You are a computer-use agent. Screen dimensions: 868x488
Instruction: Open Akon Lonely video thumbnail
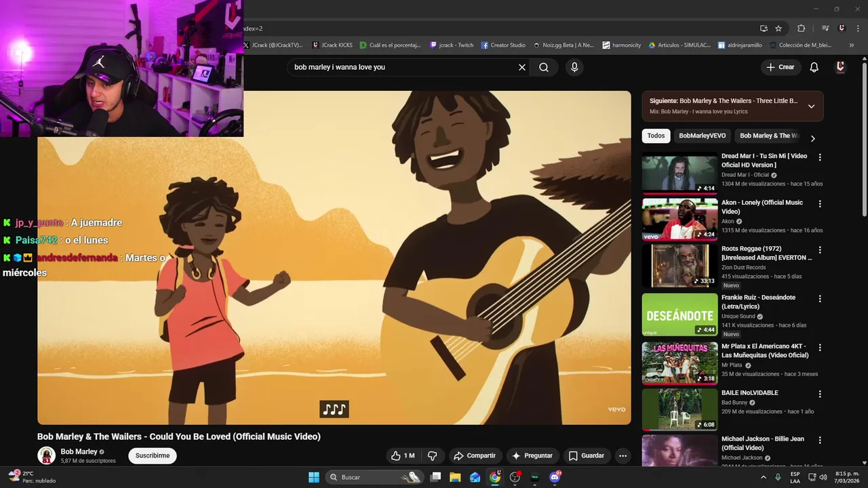click(679, 219)
